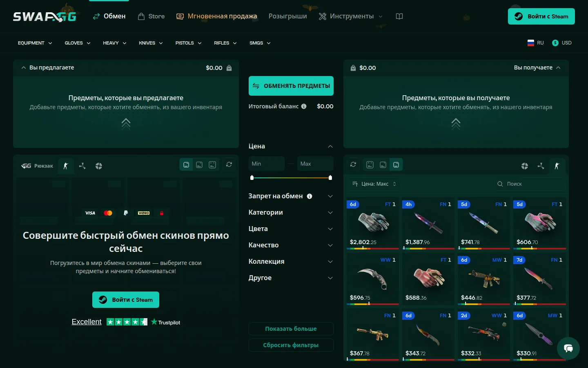Change language with the RU flag
The height and width of the screenshot is (368, 588).
pos(531,43)
